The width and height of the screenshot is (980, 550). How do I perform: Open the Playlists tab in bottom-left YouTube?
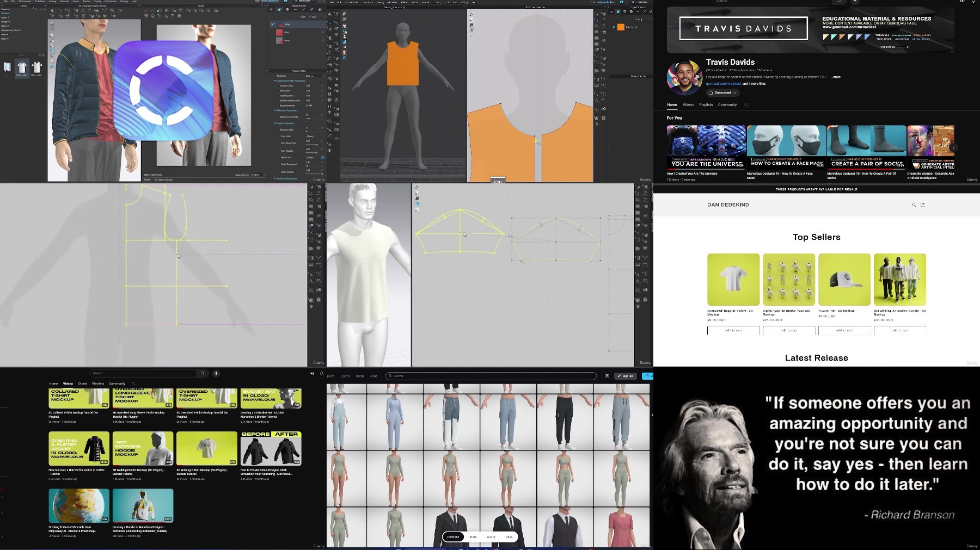[98, 384]
